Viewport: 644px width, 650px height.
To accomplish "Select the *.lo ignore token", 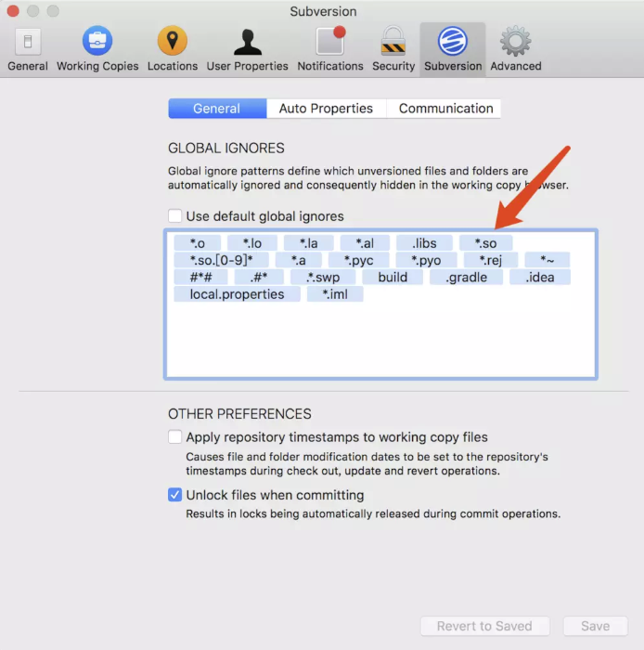I will (252, 243).
